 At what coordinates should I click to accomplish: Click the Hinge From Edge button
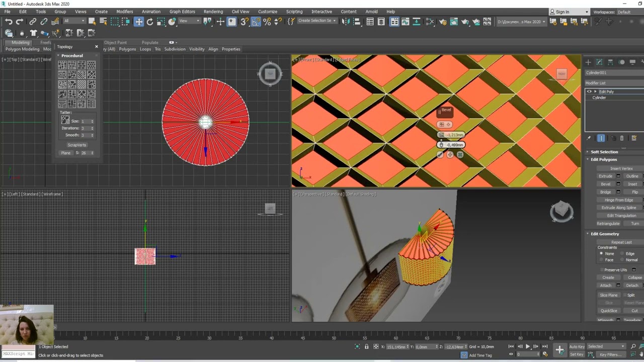pos(619,200)
